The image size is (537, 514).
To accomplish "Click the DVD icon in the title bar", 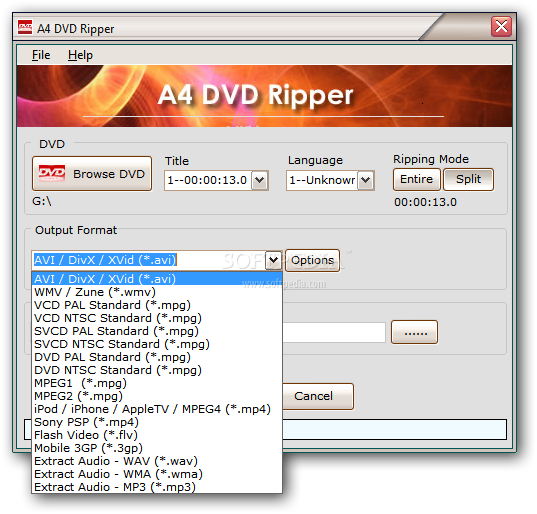I will pos(25,27).
